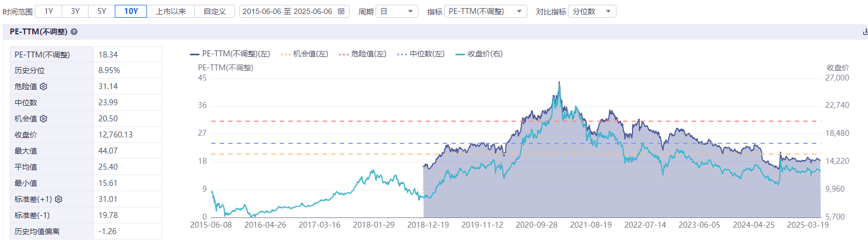Click the 收盘价 value 12,760.13
Image resolution: width=868 pixels, height=240 pixels.
(116, 135)
